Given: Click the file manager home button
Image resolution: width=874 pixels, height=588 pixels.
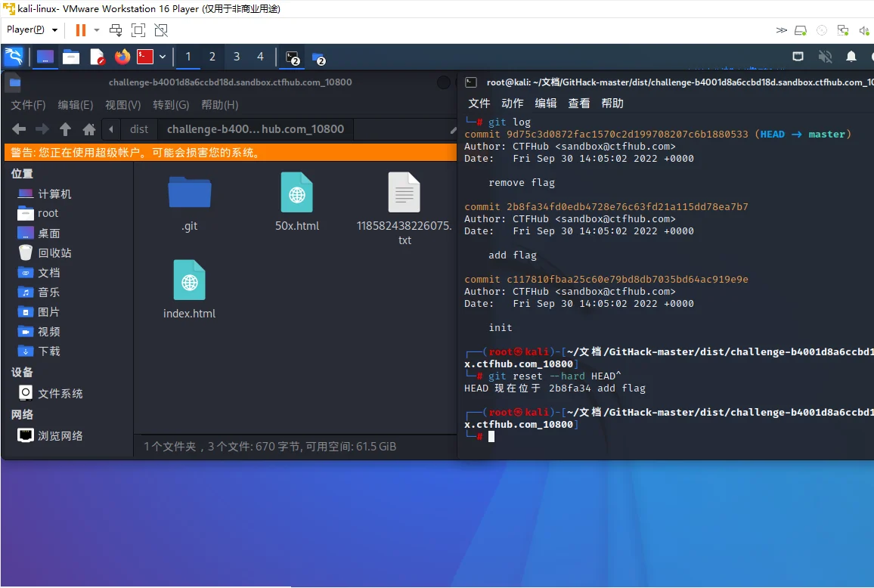Looking at the screenshot, I should (x=89, y=129).
